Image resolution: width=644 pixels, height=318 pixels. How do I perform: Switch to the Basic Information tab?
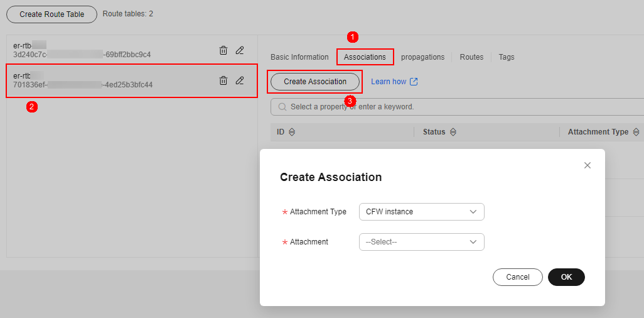click(x=299, y=57)
